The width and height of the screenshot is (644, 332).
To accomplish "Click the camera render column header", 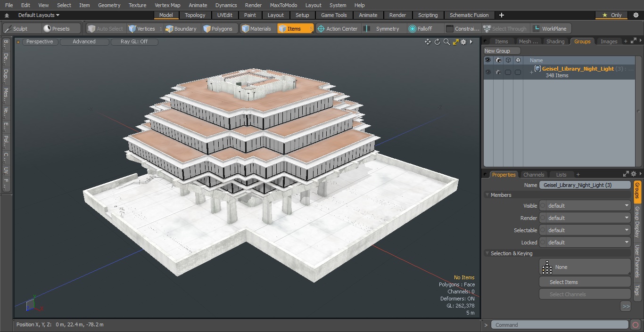I will tap(498, 60).
